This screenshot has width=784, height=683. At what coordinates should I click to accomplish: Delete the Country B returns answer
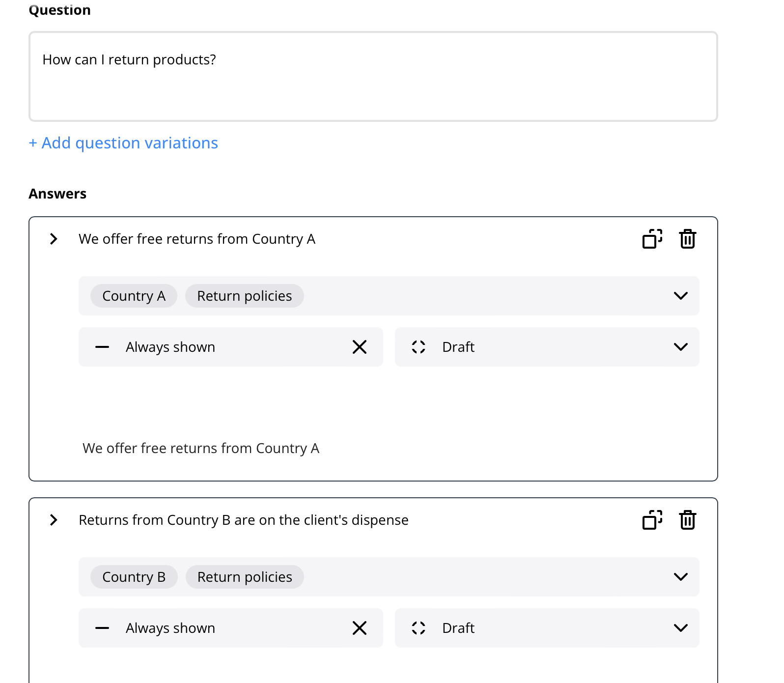[687, 520]
